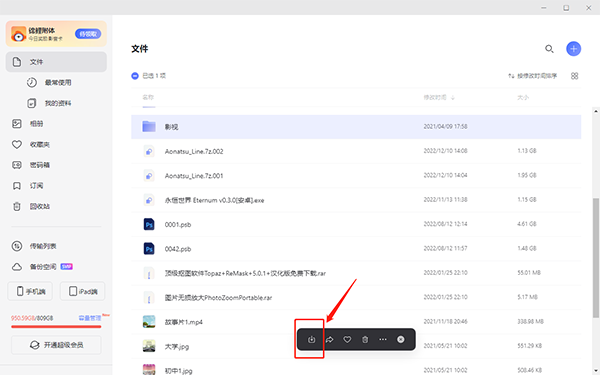Add selection to favorites with heart icon

(x=347, y=339)
